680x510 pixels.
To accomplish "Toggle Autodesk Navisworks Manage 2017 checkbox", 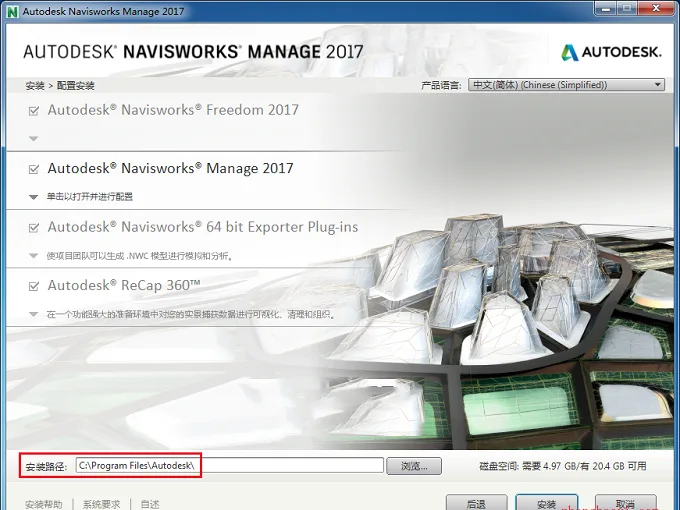I will 34,169.
